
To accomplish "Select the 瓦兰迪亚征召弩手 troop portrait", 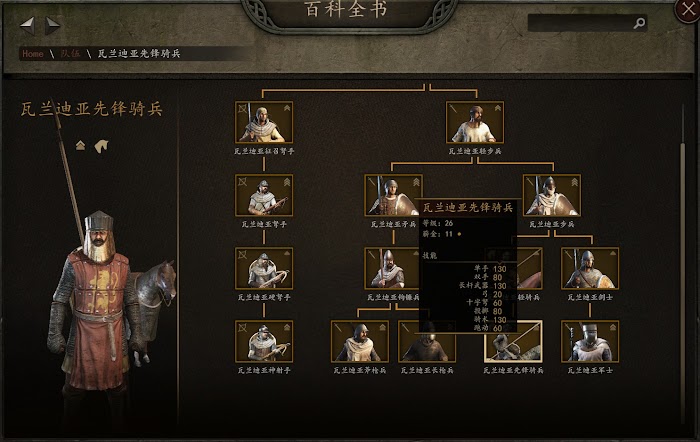I will click(264, 122).
